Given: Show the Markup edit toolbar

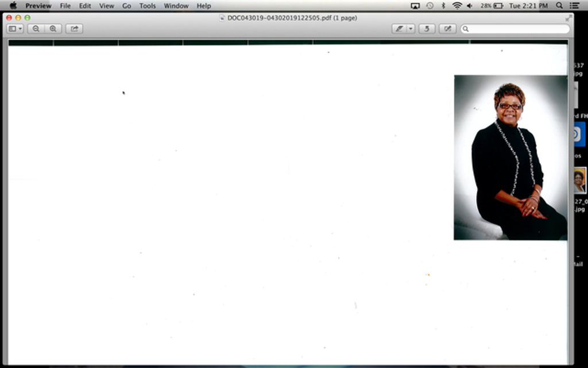Looking at the screenshot, I should 447,29.
